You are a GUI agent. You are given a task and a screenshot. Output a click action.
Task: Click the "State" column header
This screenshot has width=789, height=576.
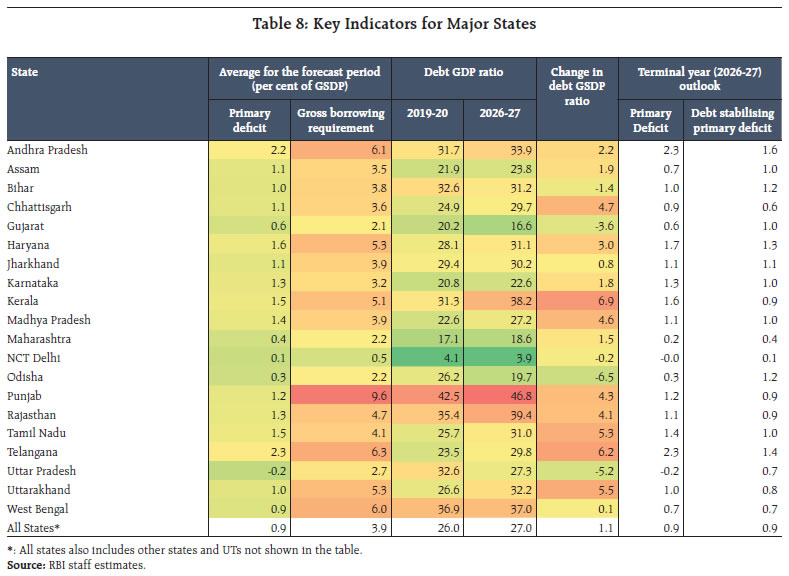[25, 72]
